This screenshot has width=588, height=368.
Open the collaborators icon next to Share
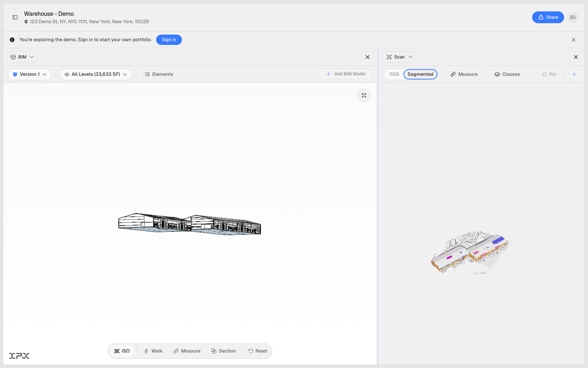pyautogui.click(x=573, y=17)
